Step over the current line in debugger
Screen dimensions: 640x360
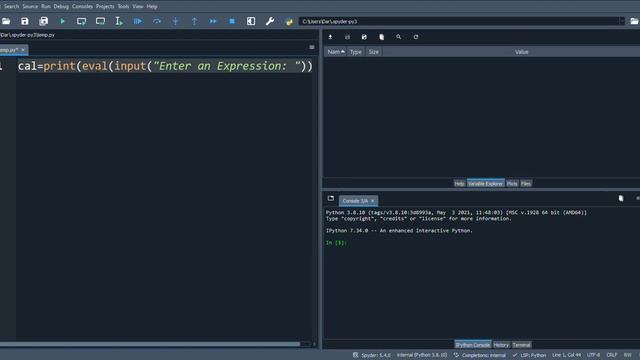coord(157,21)
